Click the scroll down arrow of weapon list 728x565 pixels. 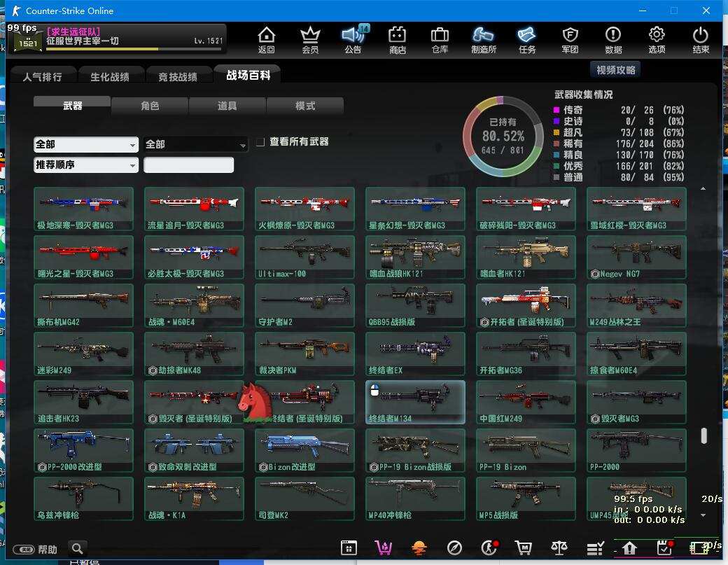(703, 515)
